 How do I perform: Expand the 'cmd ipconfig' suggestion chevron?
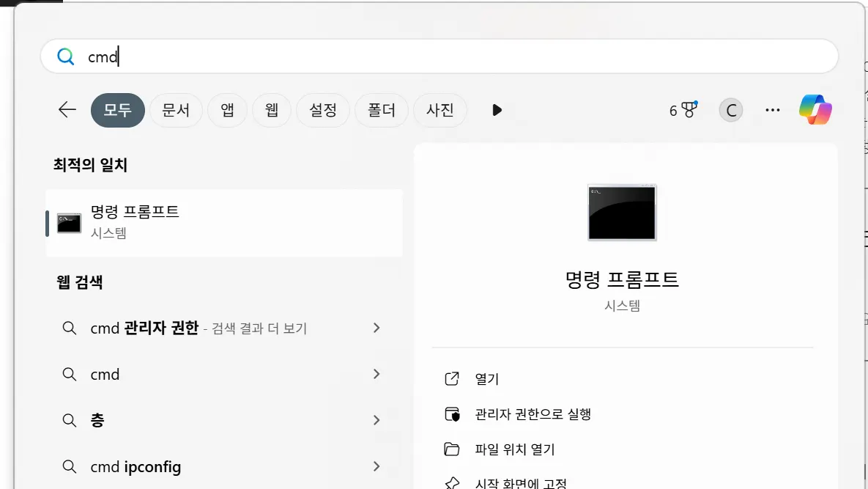376,466
